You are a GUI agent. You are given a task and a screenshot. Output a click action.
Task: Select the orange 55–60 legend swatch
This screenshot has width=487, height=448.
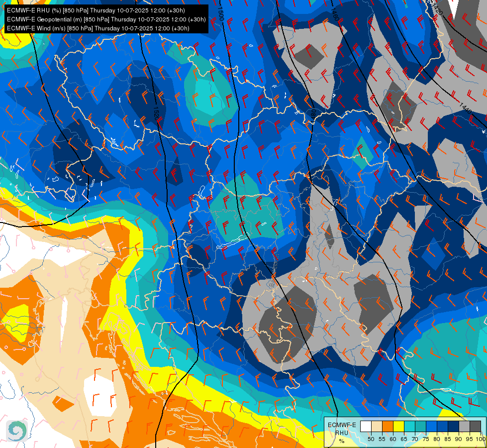coord(388,426)
